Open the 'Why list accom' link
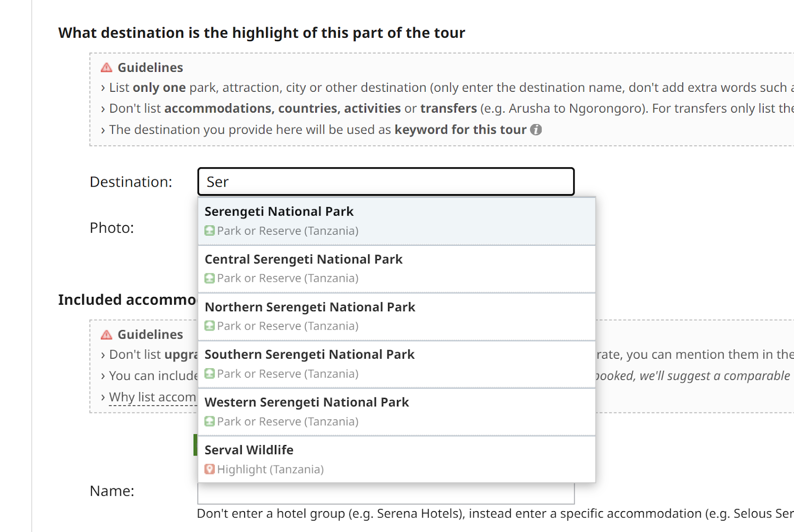The image size is (794, 532). coord(152,398)
